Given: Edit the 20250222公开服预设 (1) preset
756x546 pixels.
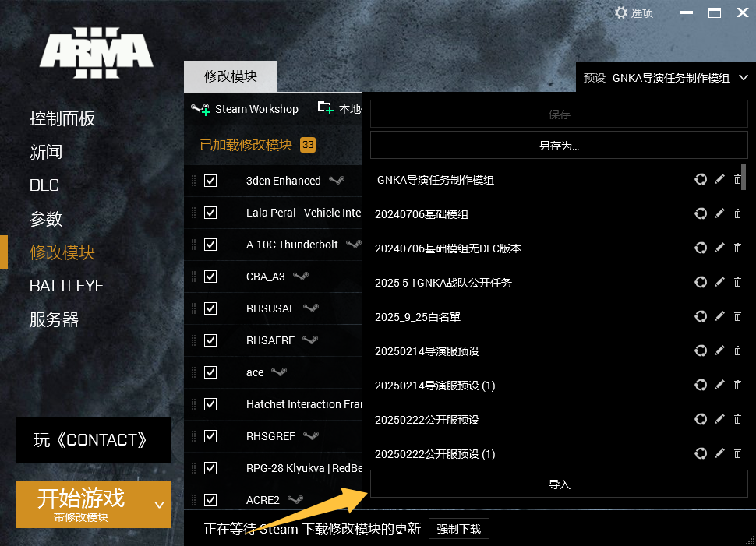Looking at the screenshot, I should [x=719, y=453].
